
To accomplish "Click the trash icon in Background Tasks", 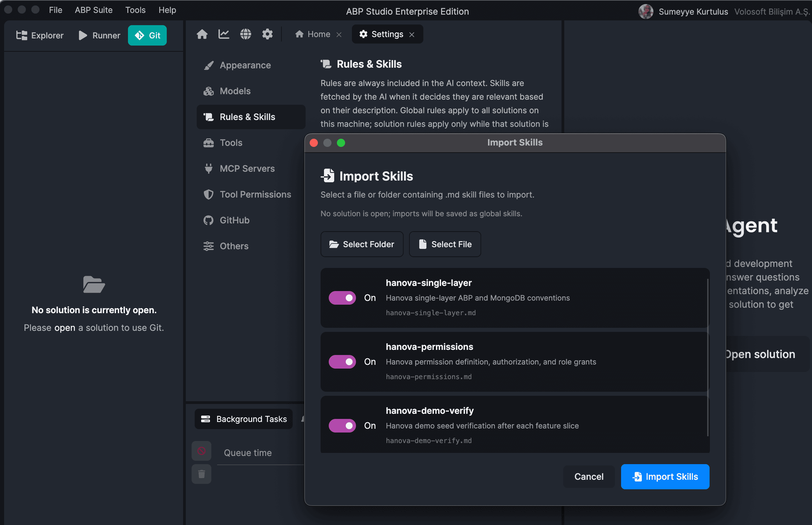I will click(201, 474).
